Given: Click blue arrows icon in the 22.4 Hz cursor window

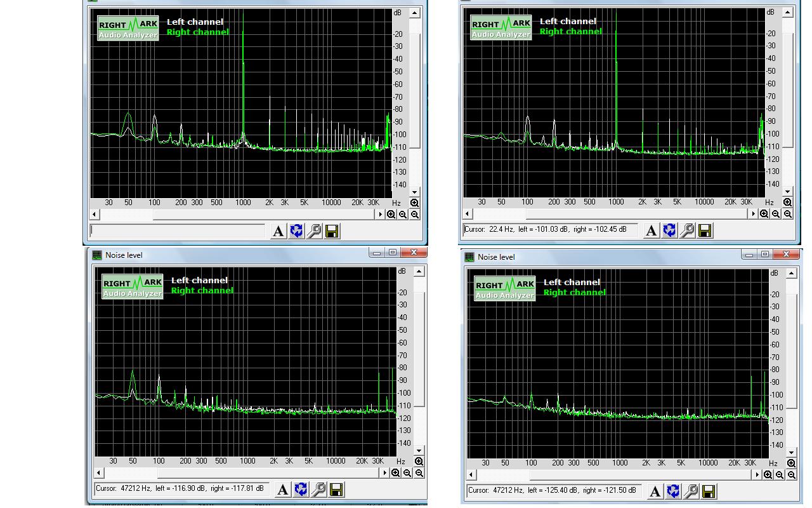Looking at the screenshot, I should pyautogui.click(x=669, y=231).
